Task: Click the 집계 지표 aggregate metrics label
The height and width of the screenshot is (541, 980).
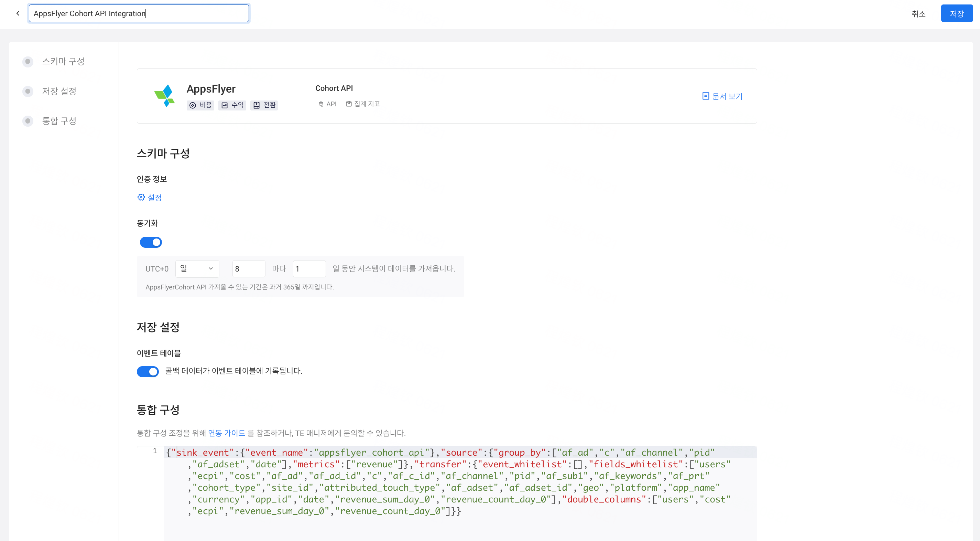Action: [363, 104]
